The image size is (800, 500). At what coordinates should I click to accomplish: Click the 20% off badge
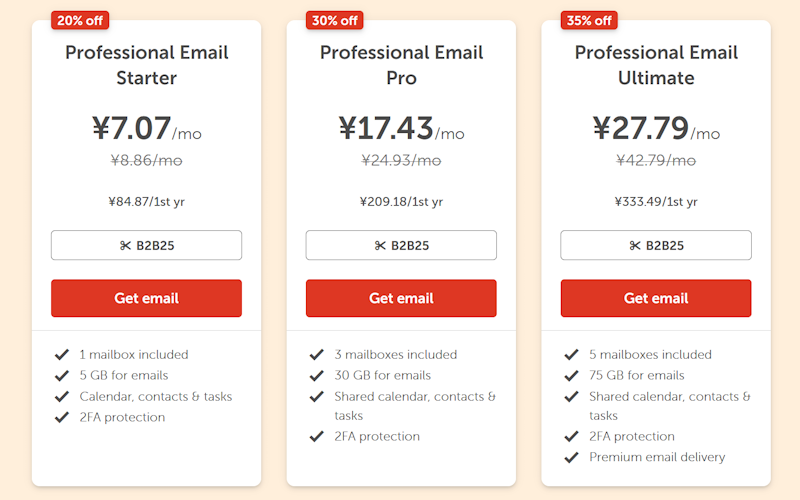point(80,20)
